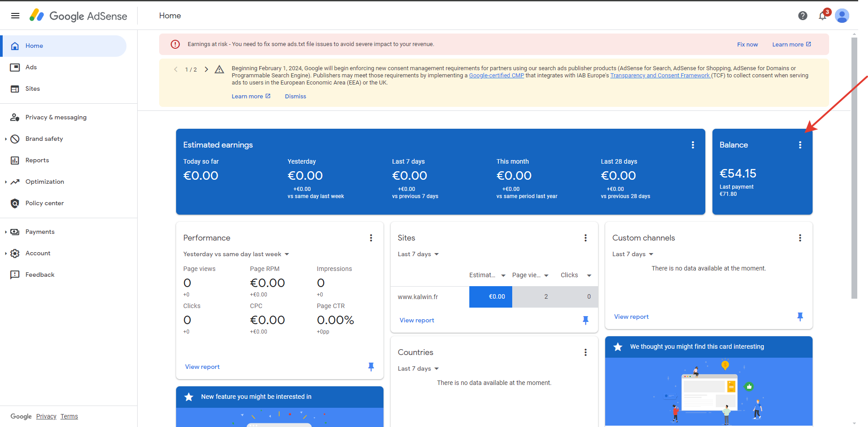Screen dimensions: 868x427
Task: Open Google-certified CMP link
Action: click(x=497, y=76)
